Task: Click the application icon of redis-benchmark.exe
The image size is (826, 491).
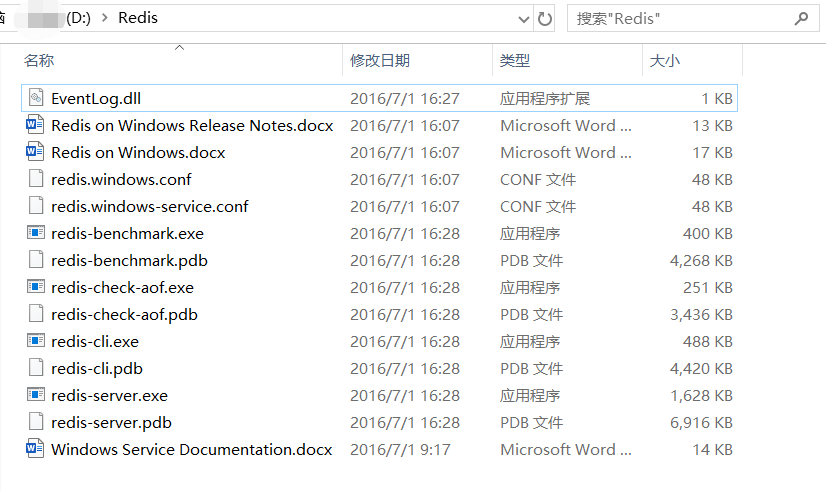Action: coord(36,232)
